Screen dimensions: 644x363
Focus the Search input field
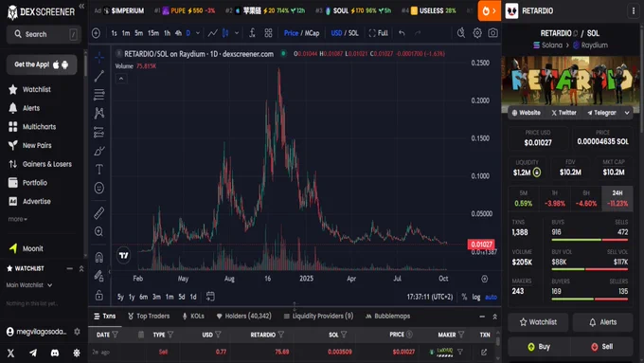pos(44,34)
